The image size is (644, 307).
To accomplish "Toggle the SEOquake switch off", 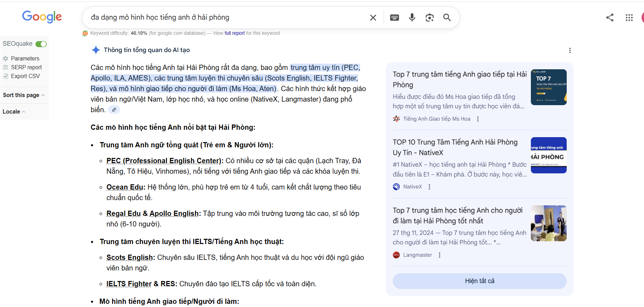I will click(x=41, y=44).
